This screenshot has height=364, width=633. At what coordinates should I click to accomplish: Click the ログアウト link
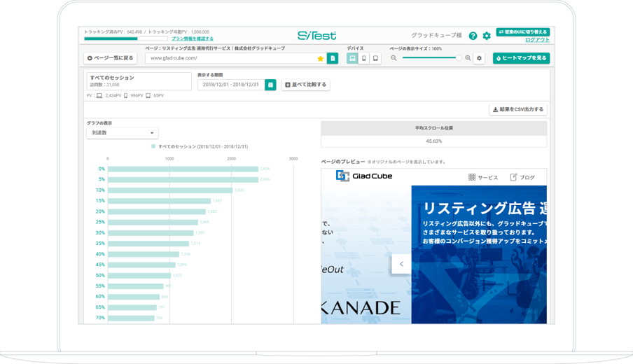point(537,40)
